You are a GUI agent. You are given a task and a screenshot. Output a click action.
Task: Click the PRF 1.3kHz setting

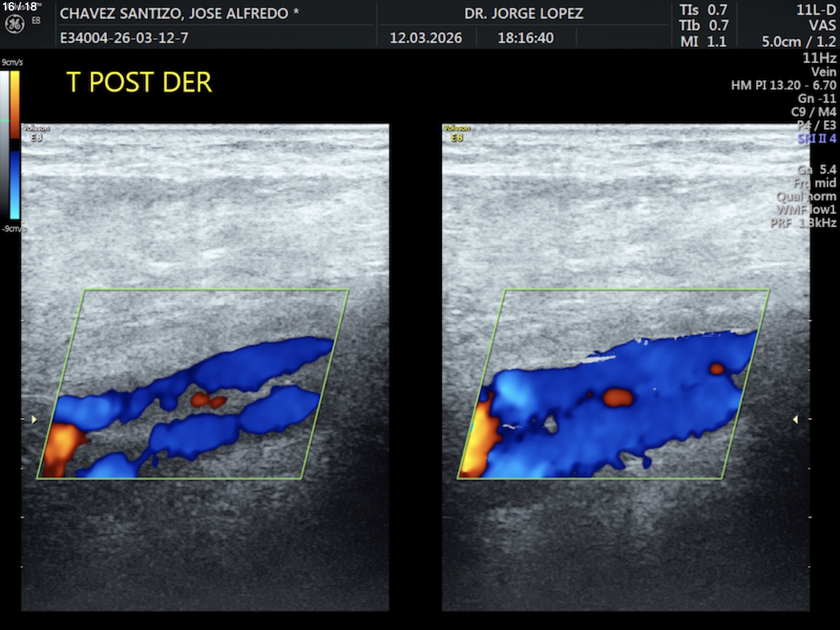[803, 223]
